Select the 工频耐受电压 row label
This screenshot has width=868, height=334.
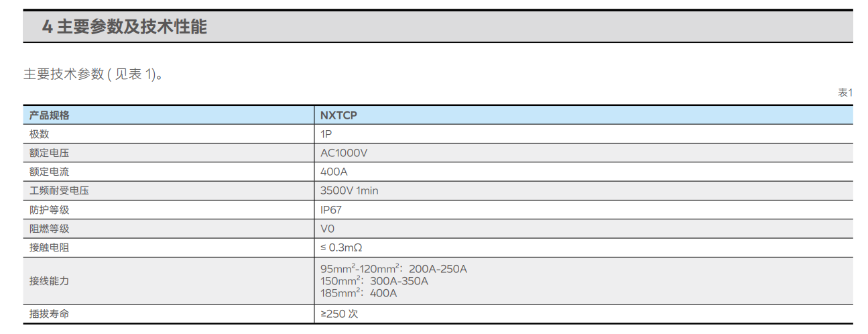[59, 190]
